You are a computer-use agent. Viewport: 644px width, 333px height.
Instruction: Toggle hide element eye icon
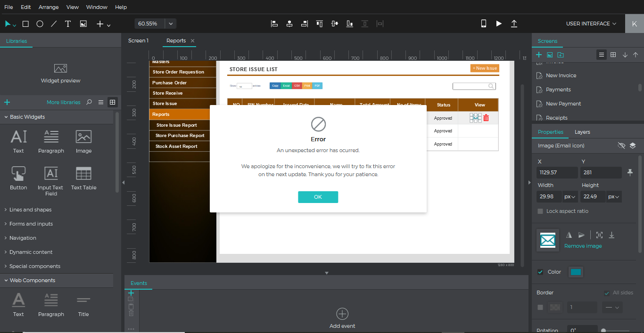click(621, 146)
